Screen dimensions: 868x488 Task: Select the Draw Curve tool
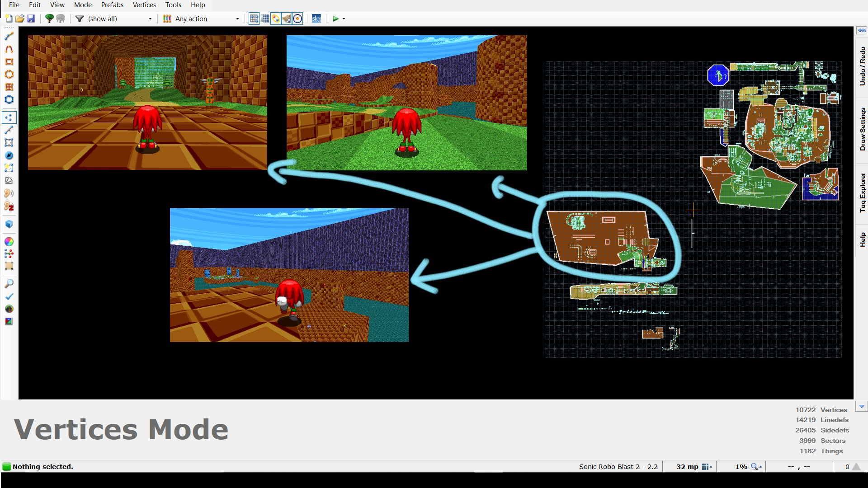9,49
